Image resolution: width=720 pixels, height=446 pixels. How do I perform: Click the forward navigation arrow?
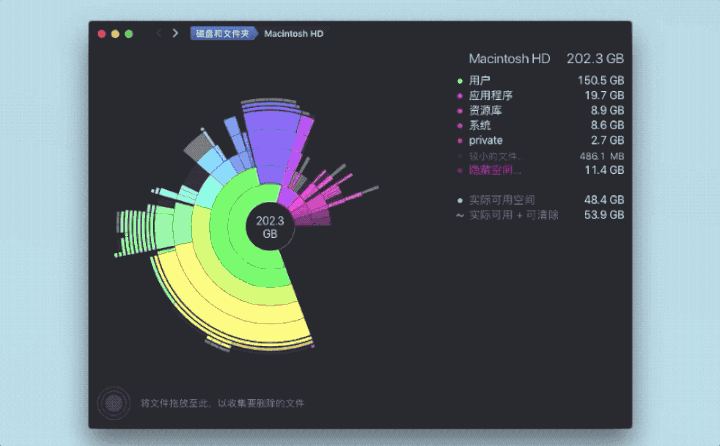pyautogui.click(x=175, y=33)
